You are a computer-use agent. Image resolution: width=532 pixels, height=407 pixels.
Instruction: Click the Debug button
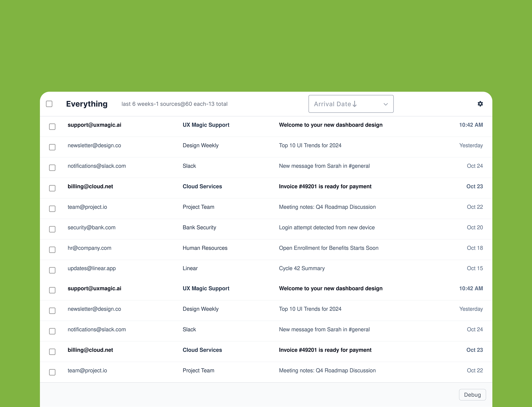point(472,395)
